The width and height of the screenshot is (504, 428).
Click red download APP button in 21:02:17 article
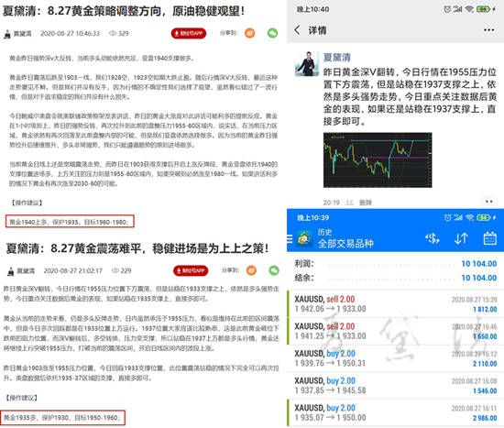pos(191,270)
